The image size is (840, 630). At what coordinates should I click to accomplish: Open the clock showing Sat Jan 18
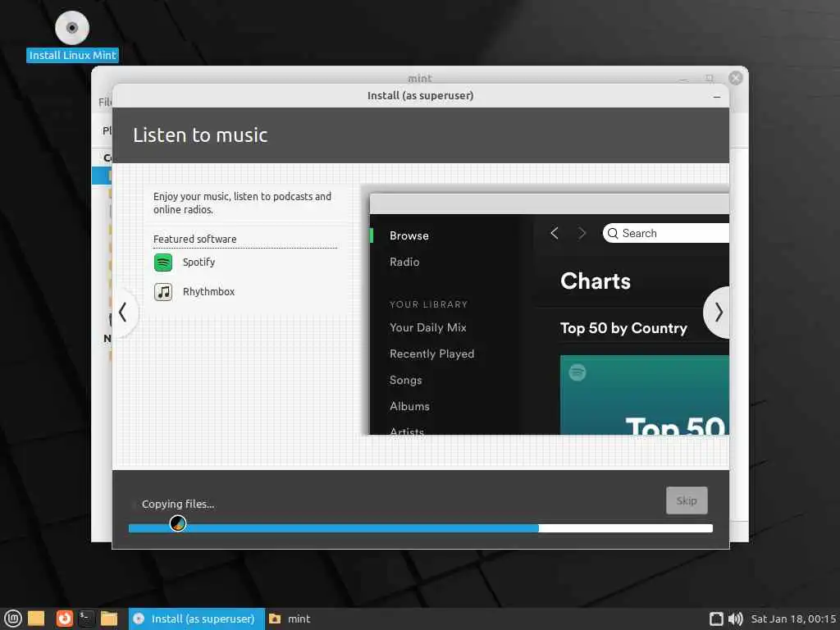point(793,619)
